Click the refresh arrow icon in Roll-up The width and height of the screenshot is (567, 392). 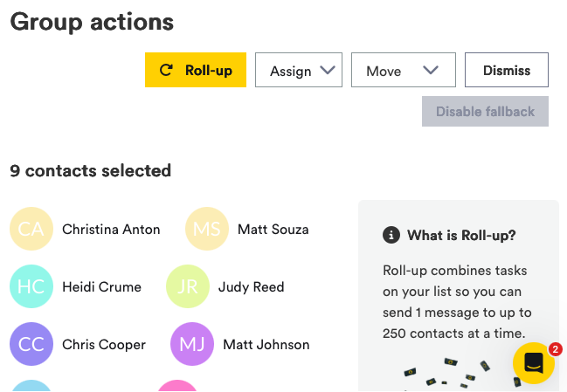pyautogui.click(x=166, y=70)
